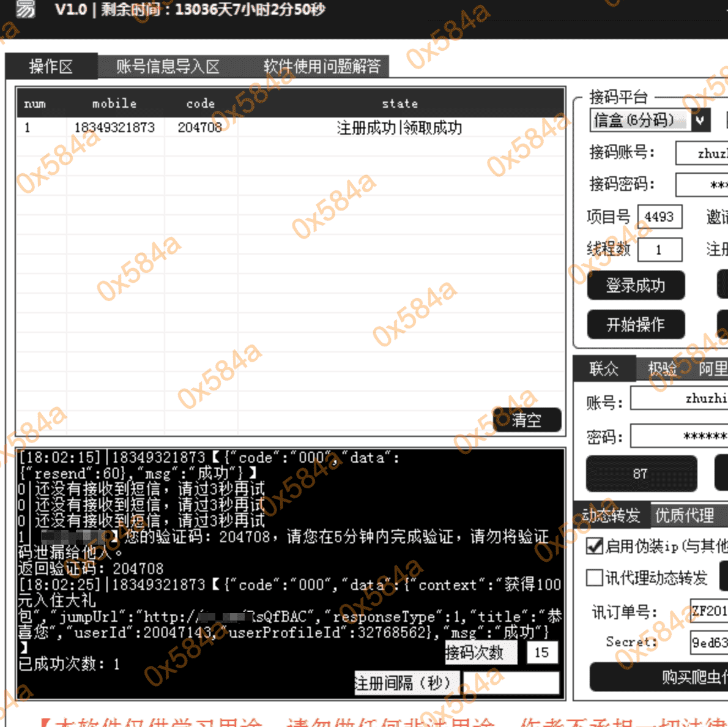Screen dimensions: 728x727
Task: Click the 接码次数 field showing 15
Action: click(x=542, y=653)
